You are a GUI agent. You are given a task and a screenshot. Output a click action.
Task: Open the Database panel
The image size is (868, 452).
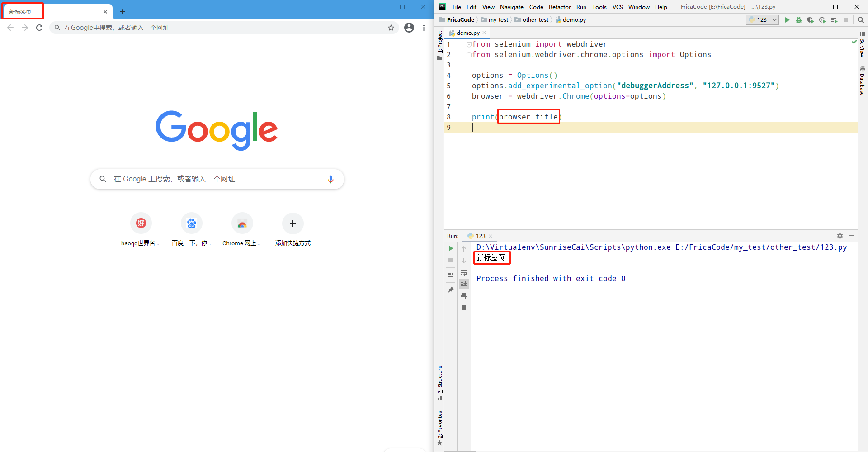coord(863,81)
